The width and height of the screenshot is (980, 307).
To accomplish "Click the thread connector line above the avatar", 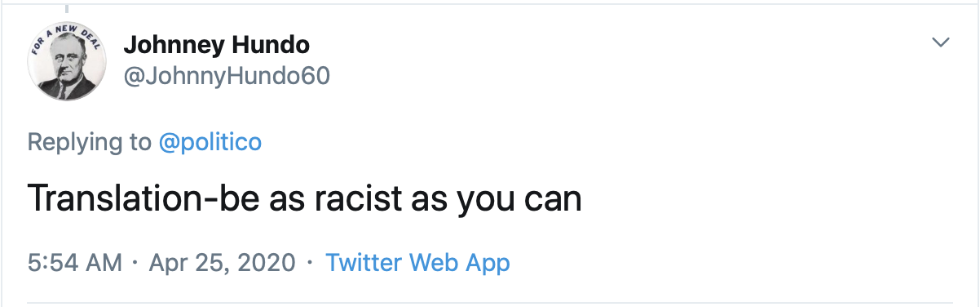I will pos(68,8).
